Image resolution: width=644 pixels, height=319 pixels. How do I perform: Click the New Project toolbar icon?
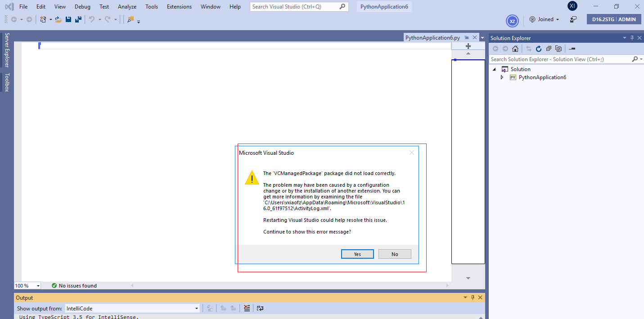[x=43, y=19]
